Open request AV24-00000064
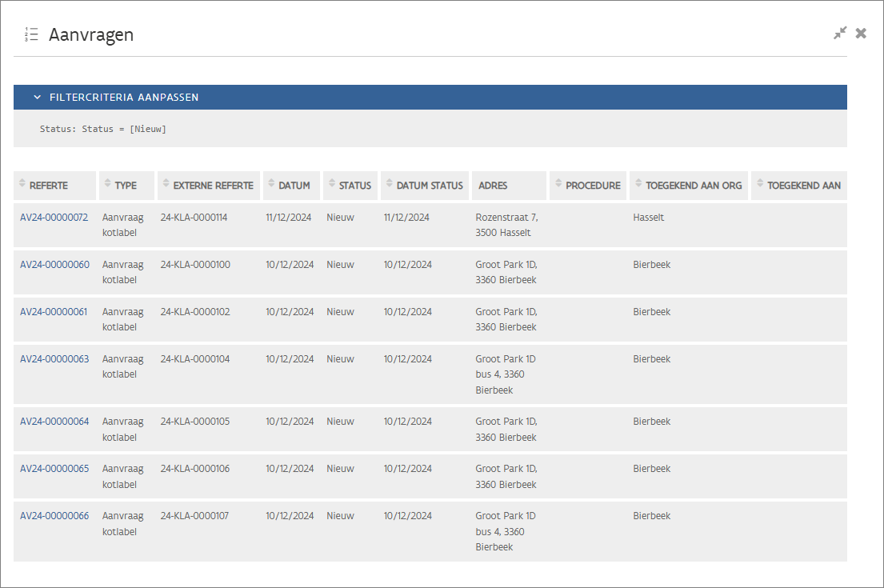884x588 pixels. click(x=54, y=422)
